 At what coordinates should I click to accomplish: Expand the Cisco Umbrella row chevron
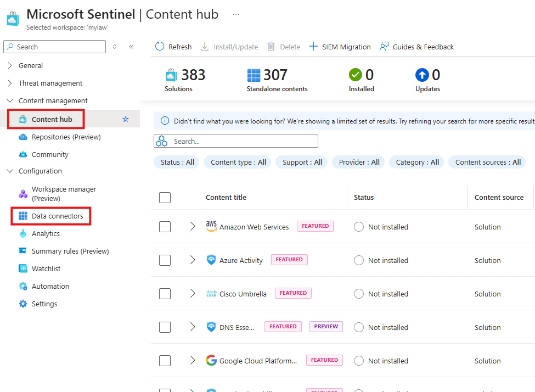[x=193, y=293]
